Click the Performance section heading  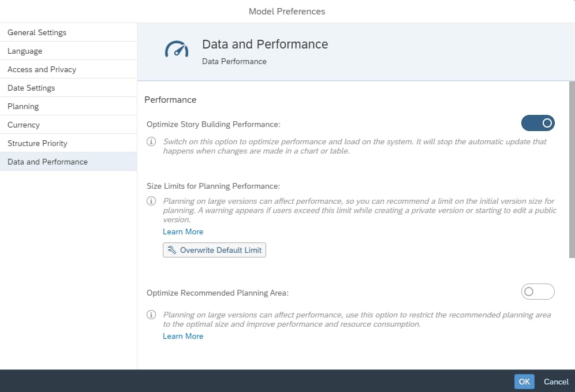170,100
